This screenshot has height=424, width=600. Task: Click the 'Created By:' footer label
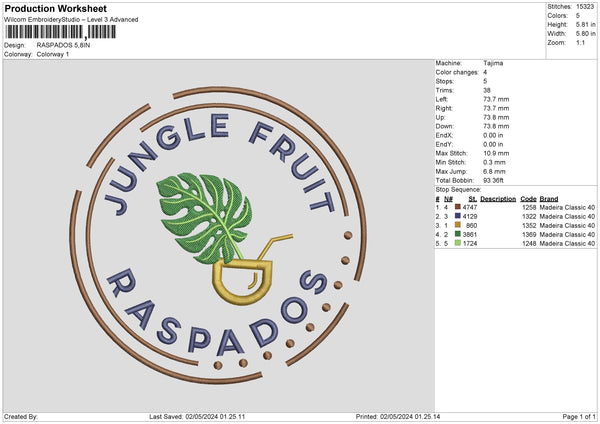21,416
